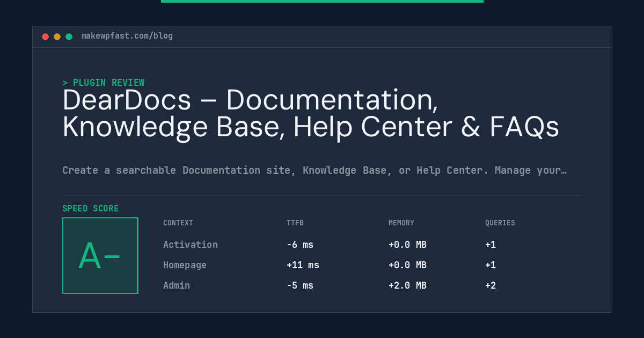Image resolution: width=644 pixels, height=338 pixels.
Task: Click the Homepage TTFB value +11 ms
Action: coord(303,265)
